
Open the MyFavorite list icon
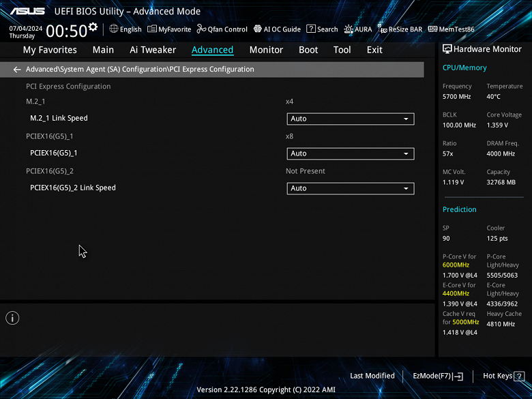click(x=152, y=29)
